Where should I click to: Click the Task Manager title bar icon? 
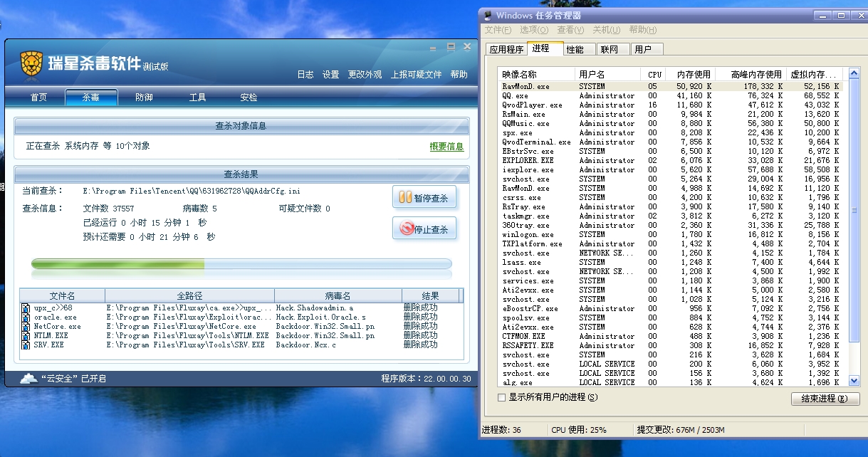488,15
